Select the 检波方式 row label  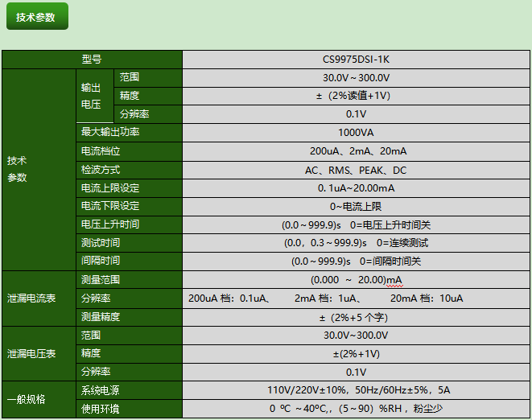(101, 169)
